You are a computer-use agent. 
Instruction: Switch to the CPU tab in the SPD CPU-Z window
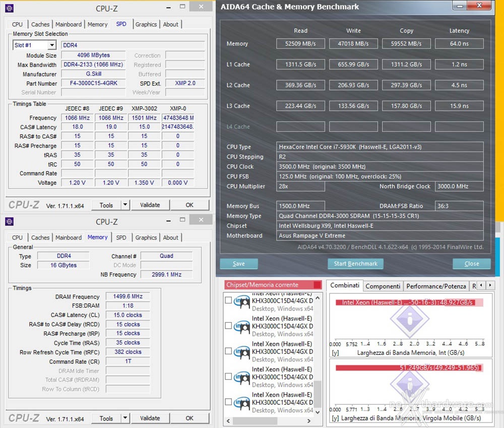click(17, 24)
